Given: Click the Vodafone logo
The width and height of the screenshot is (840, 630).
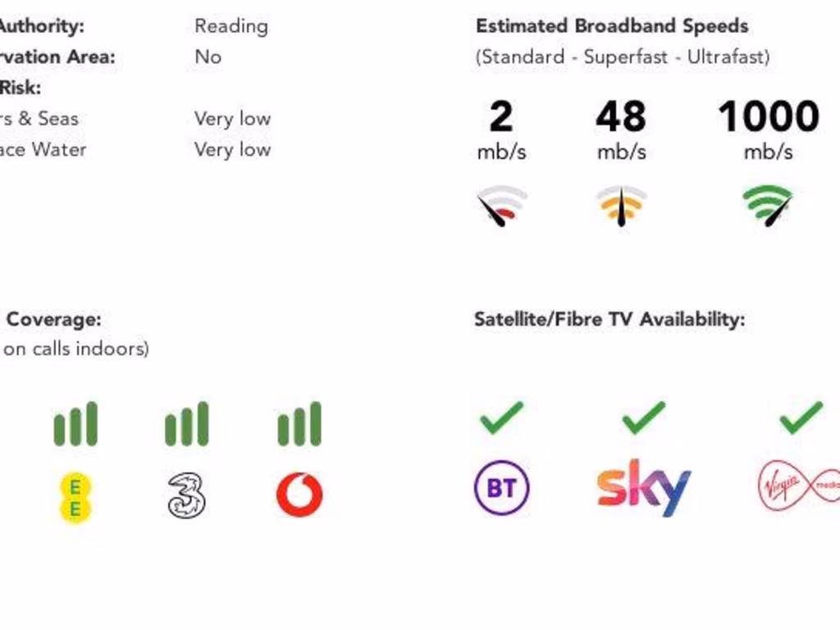Looking at the screenshot, I should click(x=299, y=495).
